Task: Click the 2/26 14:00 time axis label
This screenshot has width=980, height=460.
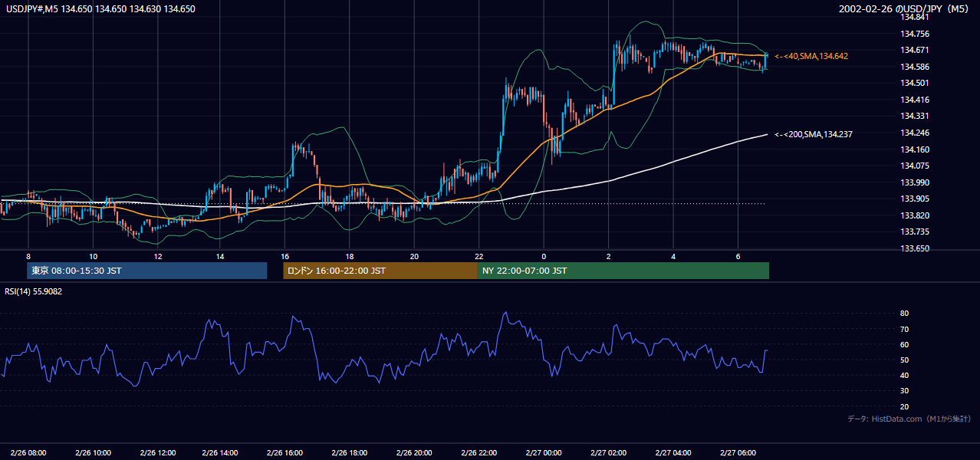Action: [x=220, y=452]
